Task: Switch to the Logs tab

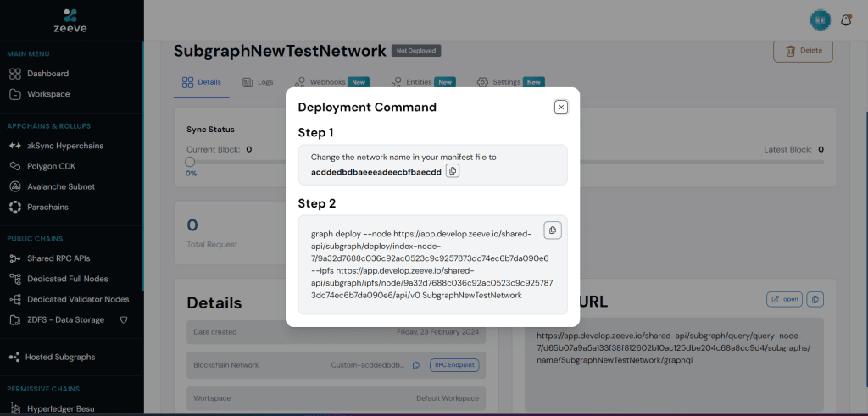Action: 258,82
